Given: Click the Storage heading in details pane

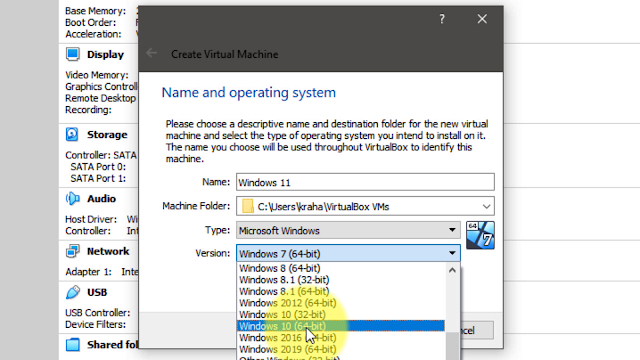Looking at the screenshot, I should click(x=107, y=135).
